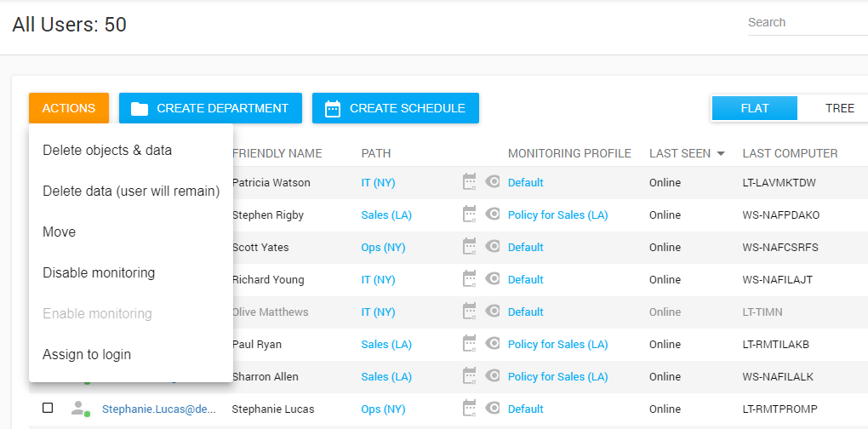The width and height of the screenshot is (868, 429).
Task: Click friendly name Scott Yates
Action: click(x=260, y=248)
